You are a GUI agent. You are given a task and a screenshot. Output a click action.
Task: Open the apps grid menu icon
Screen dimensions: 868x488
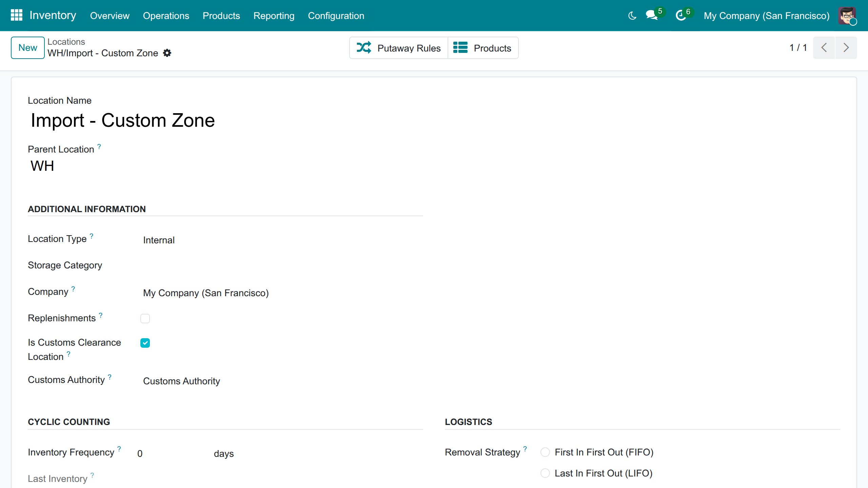pos(16,15)
